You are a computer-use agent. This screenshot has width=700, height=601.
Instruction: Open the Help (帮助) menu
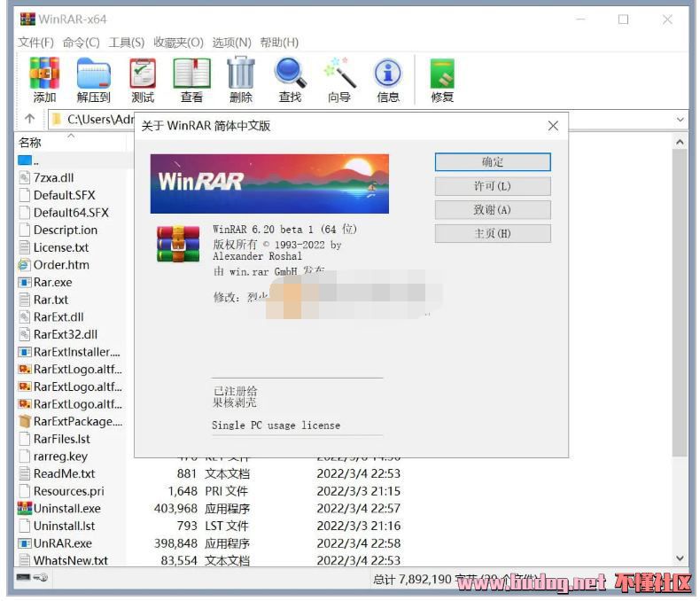pos(279,43)
